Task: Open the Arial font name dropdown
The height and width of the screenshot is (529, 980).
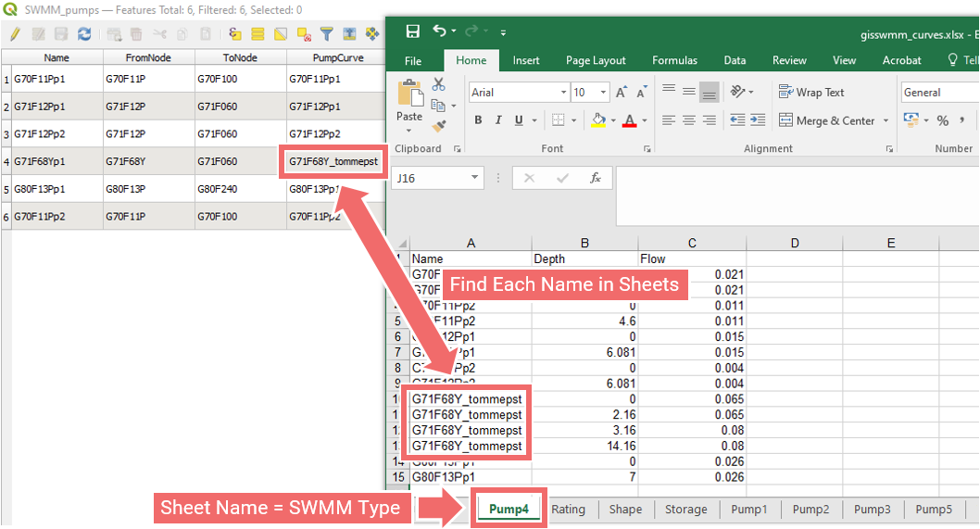Action: (x=563, y=93)
